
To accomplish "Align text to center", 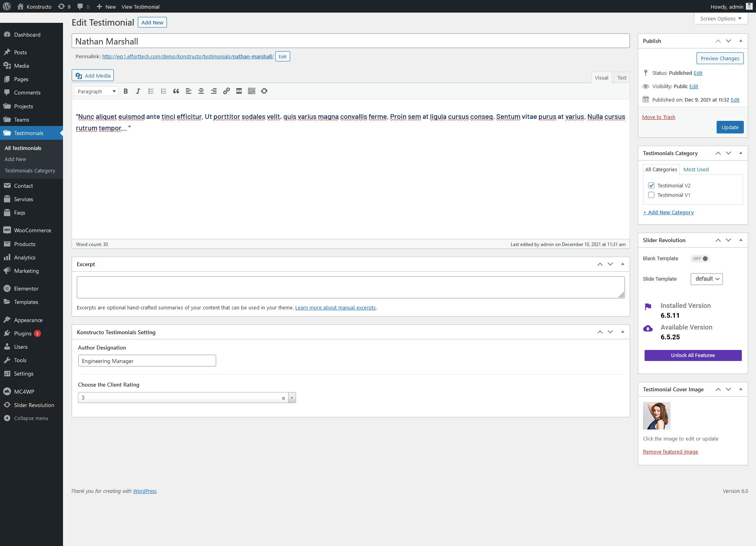I will (x=201, y=91).
